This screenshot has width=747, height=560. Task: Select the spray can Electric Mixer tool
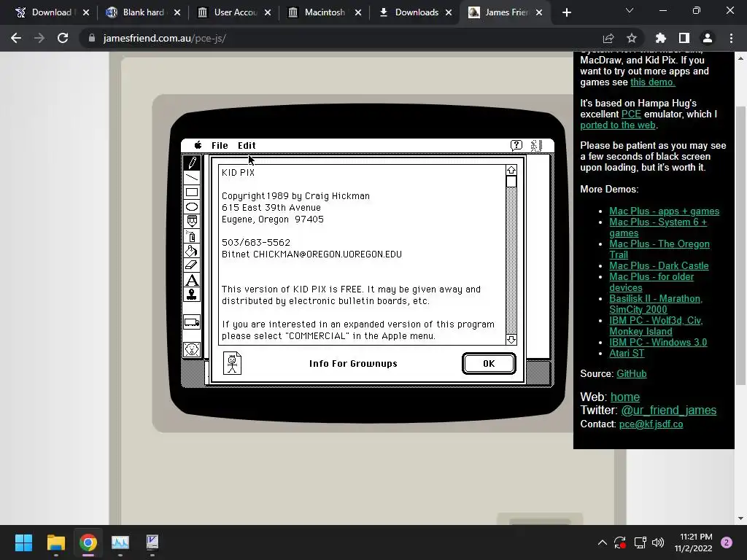pos(192,236)
